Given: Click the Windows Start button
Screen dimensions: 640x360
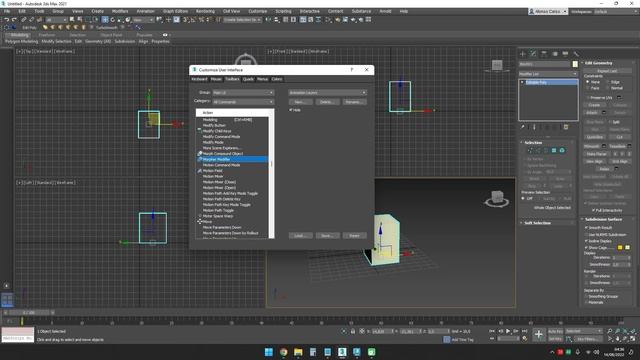Looking at the screenshot, I should click(x=269, y=352).
